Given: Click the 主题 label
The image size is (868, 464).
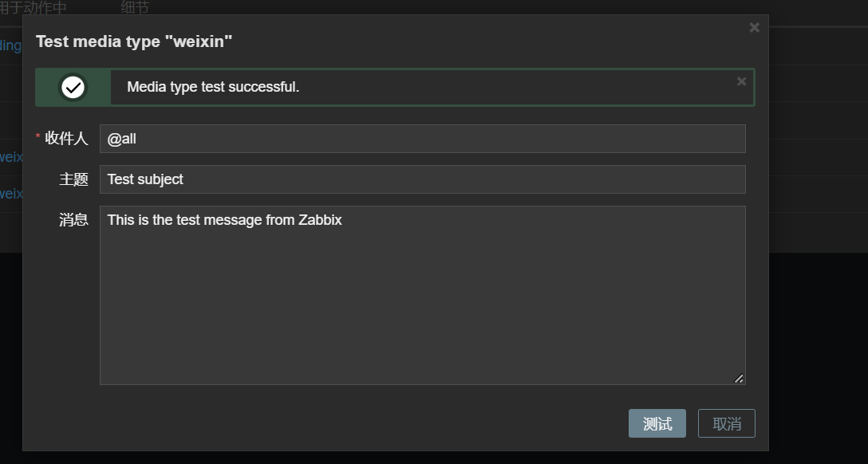Looking at the screenshot, I should tap(73, 179).
